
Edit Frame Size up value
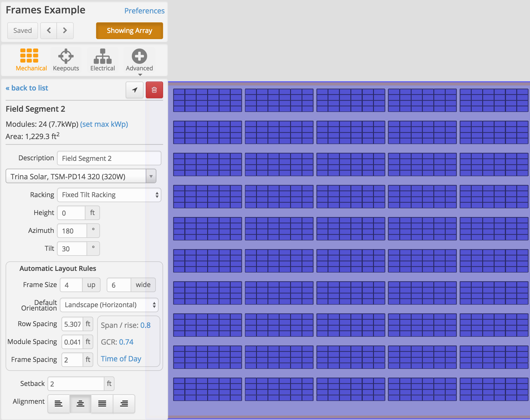[x=71, y=285]
